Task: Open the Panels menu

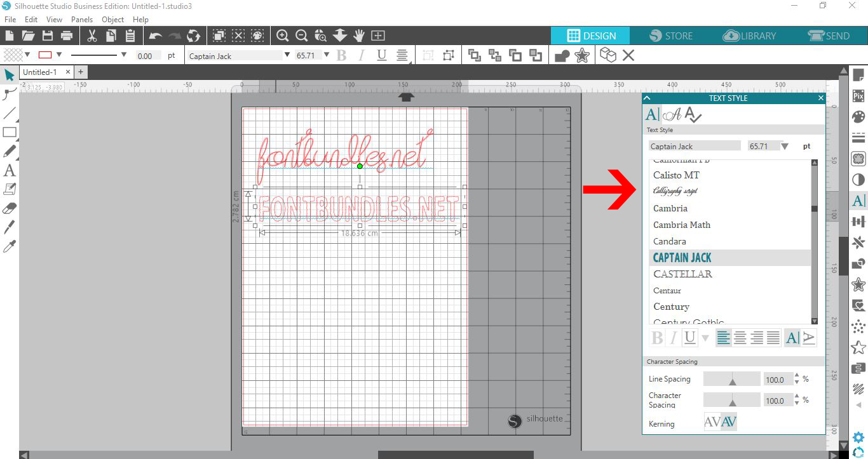Action: 82,20
